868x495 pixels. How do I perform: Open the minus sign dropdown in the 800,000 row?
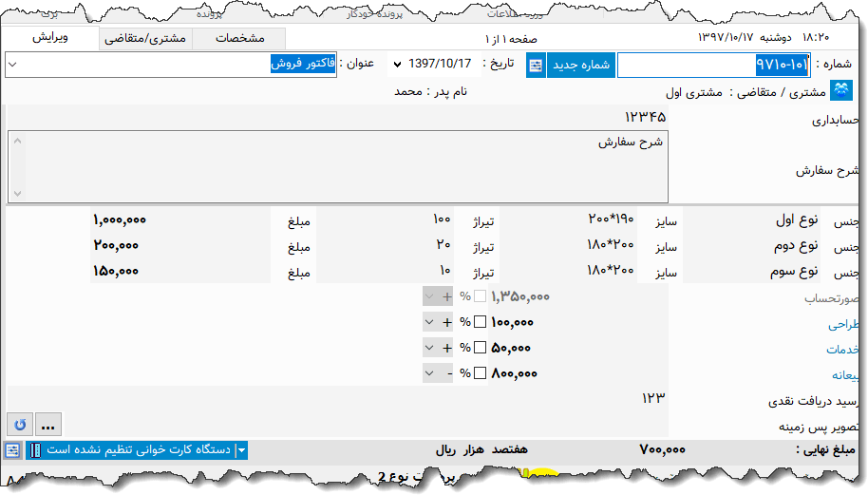(x=431, y=373)
